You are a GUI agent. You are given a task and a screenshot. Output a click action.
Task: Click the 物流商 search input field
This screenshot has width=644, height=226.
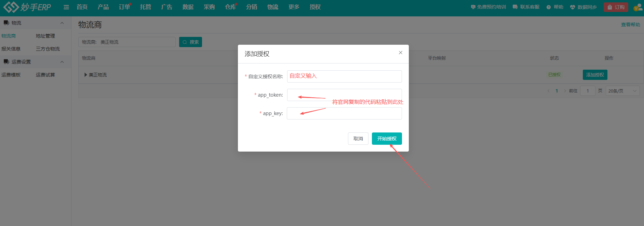point(127,42)
